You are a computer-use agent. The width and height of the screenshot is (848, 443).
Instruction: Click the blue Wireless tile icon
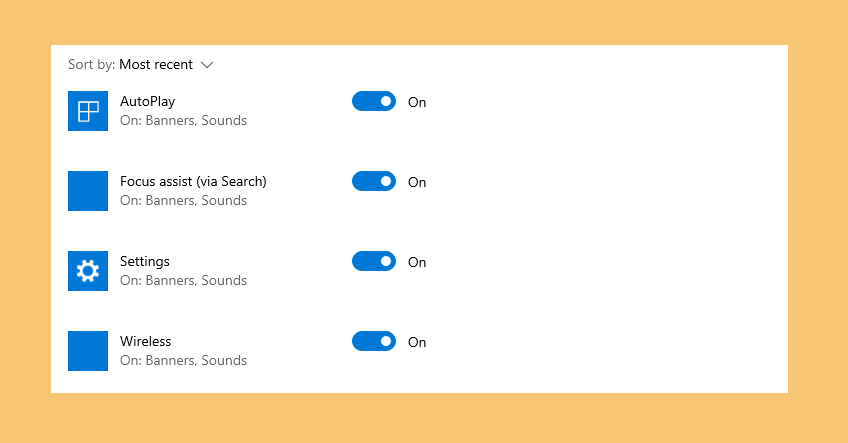point(88,351)
